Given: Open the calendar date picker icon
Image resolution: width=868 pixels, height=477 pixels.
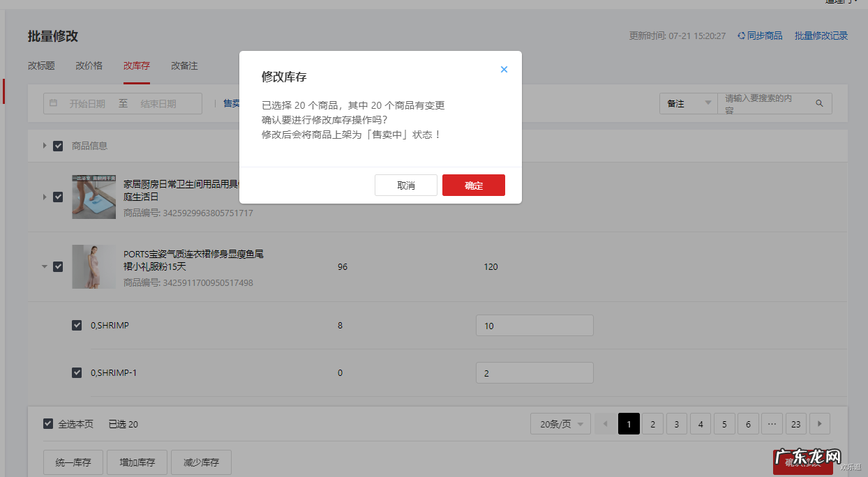Looking at the screenshot, I should pyautogui.click(x=53, y=103).
